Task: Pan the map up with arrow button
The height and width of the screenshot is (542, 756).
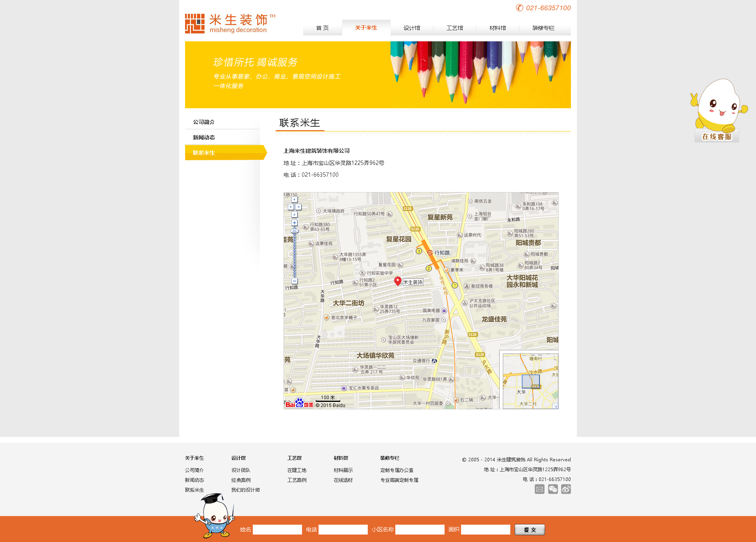Action: coord(294,200)
